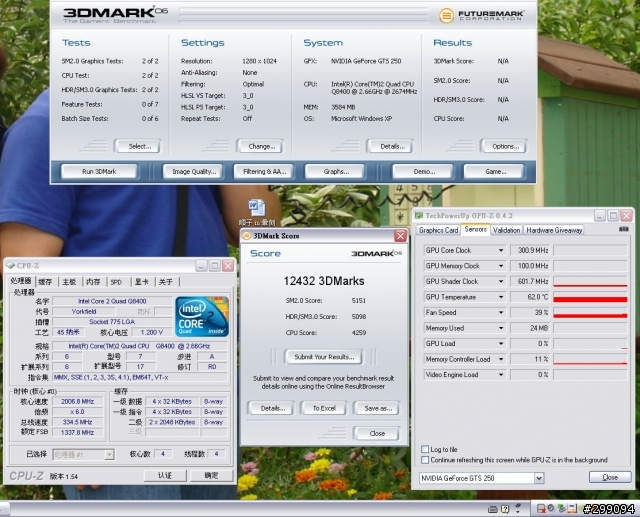640x517 pixels.
Task: Open the Hardware Giveaway tab
Action: pos(554,230)
